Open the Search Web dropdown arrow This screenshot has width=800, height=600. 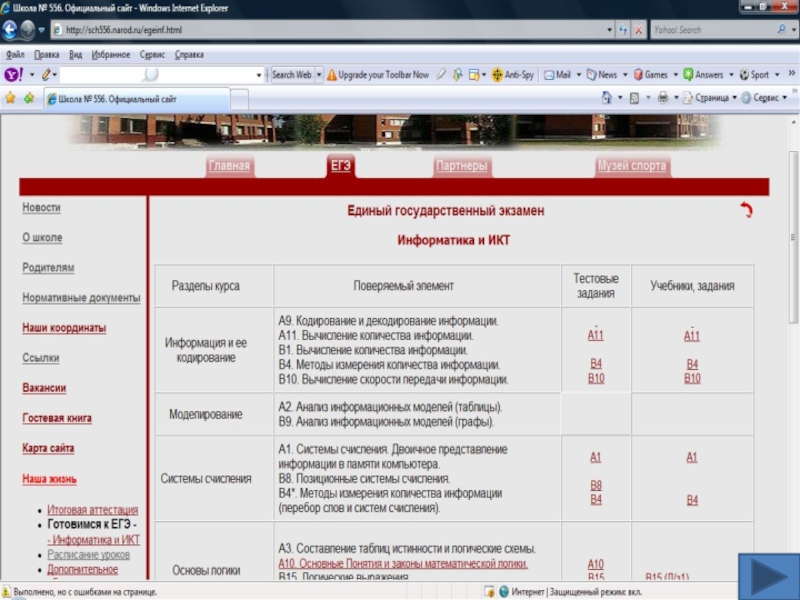coord(319,75)
